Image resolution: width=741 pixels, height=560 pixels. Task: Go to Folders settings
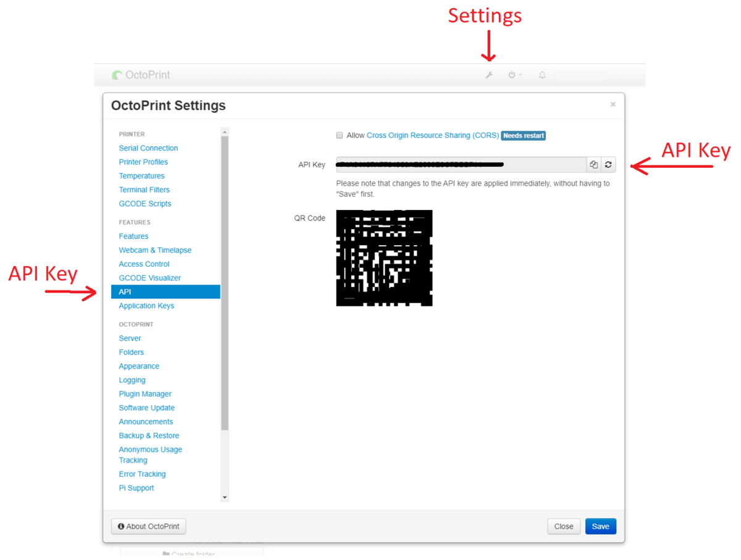[132, 352]
